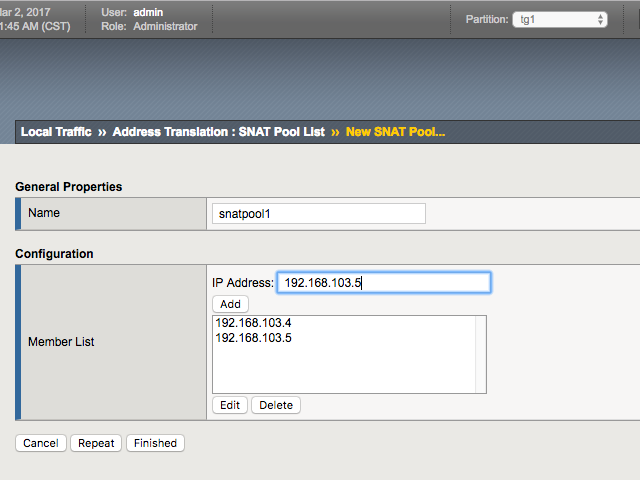Click Delete to remove a member

tap(276, 405)
